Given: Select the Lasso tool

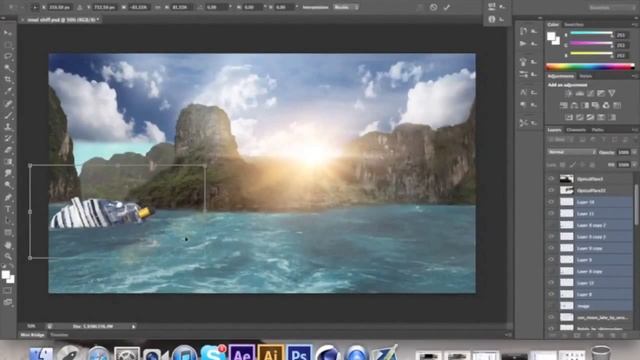Looking at the screenshot, I should 8,56.
